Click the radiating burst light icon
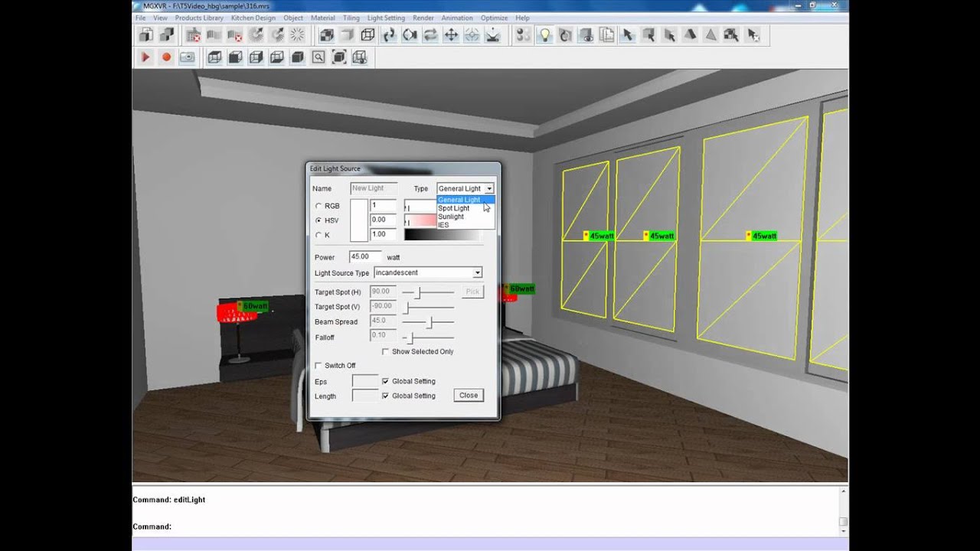 click(297, 34)
